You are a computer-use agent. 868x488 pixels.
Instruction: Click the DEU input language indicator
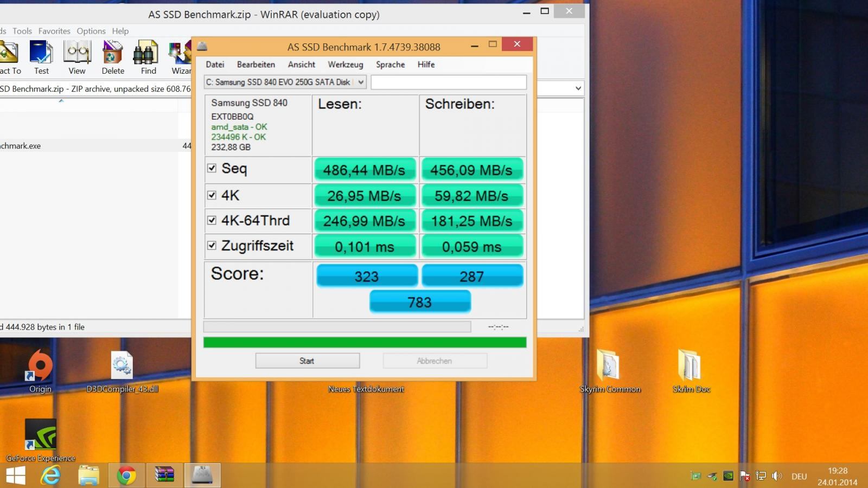point(799,476)
